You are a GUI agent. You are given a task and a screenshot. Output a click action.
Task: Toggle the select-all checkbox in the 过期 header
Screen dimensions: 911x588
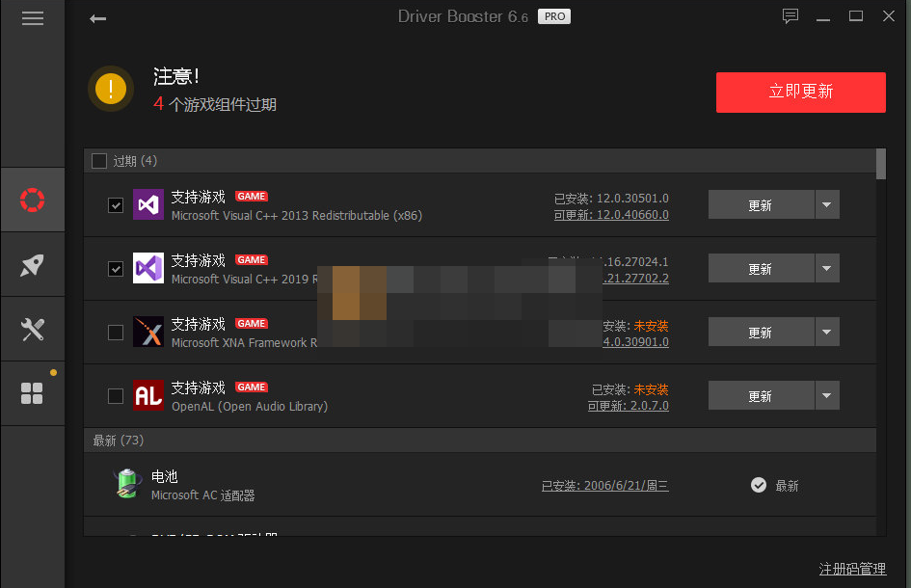click(98, 160)
